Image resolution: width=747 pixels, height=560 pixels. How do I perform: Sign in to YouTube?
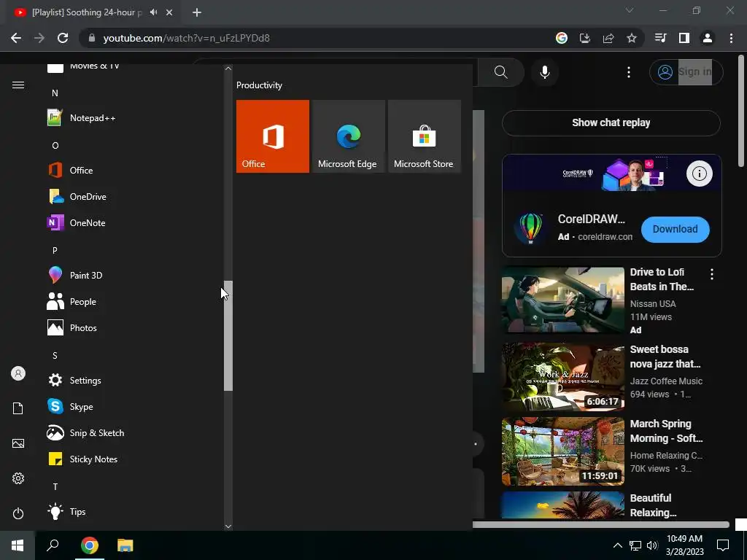tap(686, 72)
